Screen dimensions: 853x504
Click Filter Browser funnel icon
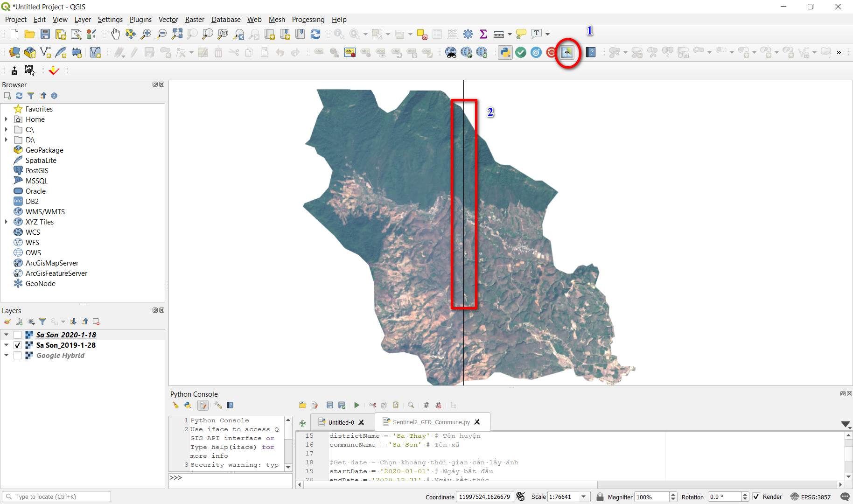pos(31,96)
